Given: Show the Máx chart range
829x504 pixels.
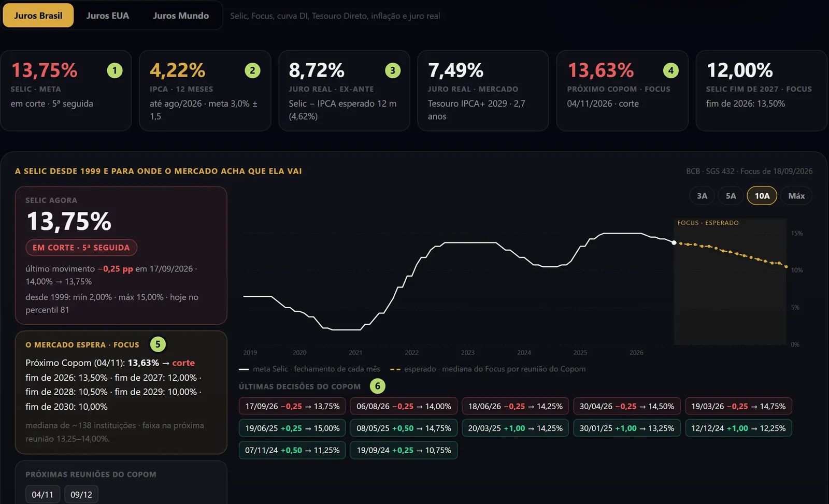Looking at the screenshot, I should coord(796,196).
